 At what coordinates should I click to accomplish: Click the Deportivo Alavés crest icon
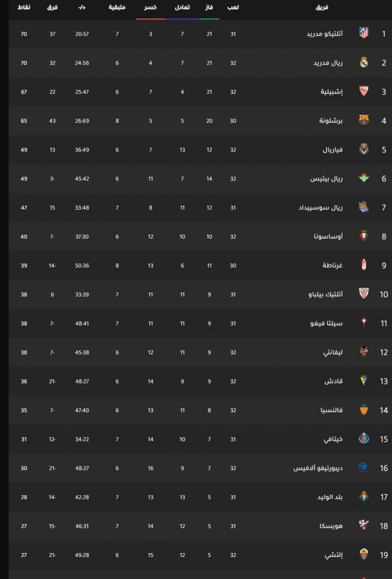364,468
